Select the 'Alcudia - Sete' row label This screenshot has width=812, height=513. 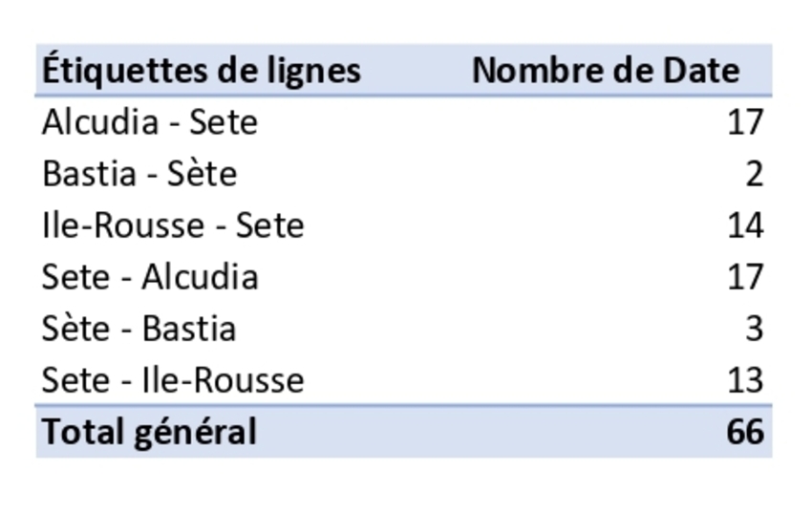(x=150, y=122)
